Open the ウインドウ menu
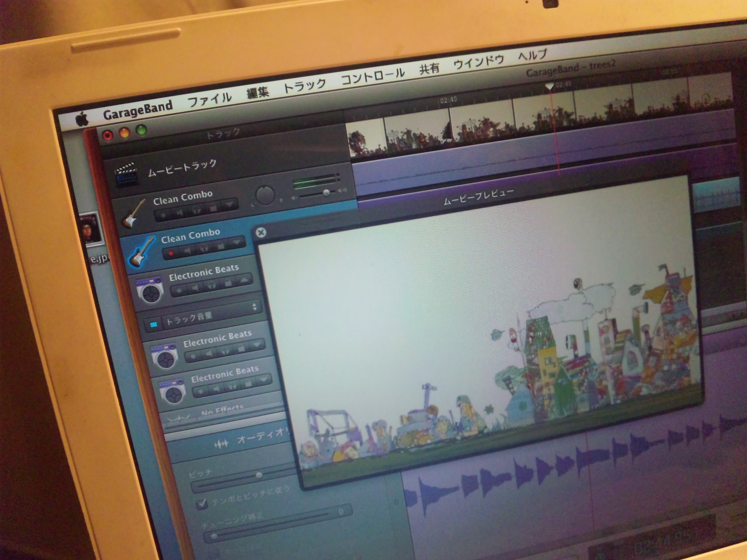Screen dimensions: 747x560 (479, 62)
